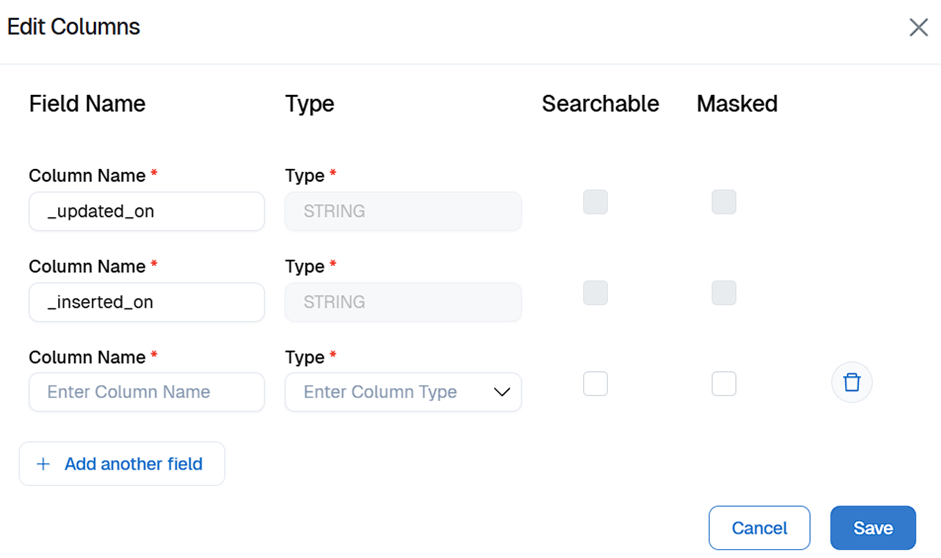The image size is (941, 558).
Task: Delete the third column row with trash icon
Action: 851,383
